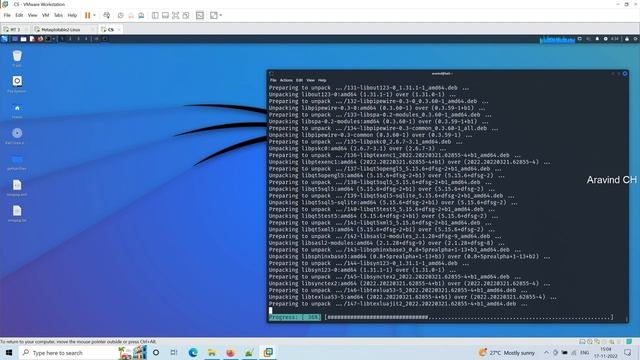This screenshot has height=360, width=640.
Task: Switch to Kali workspace 2
Action: coord(70,39)
